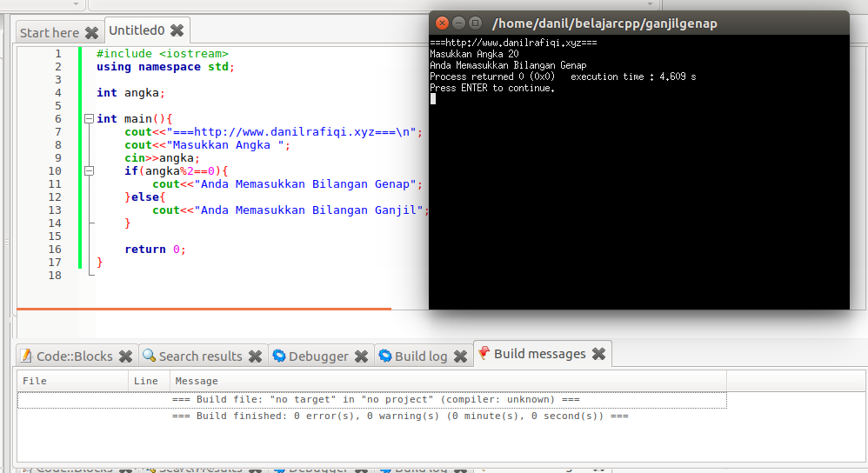The width and height of the screenshot is (868, 473).
Task: Click line number 1 in the editor margin
Action: [57, 54]
